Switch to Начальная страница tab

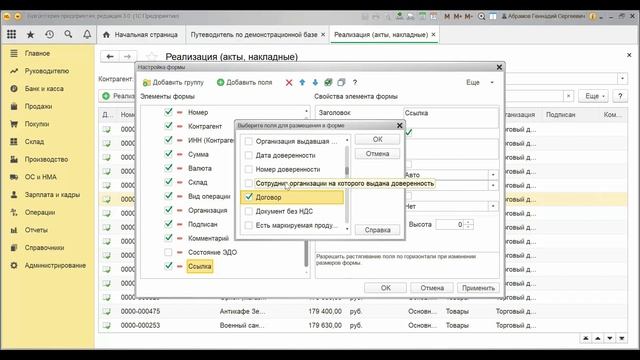[141, 35]
